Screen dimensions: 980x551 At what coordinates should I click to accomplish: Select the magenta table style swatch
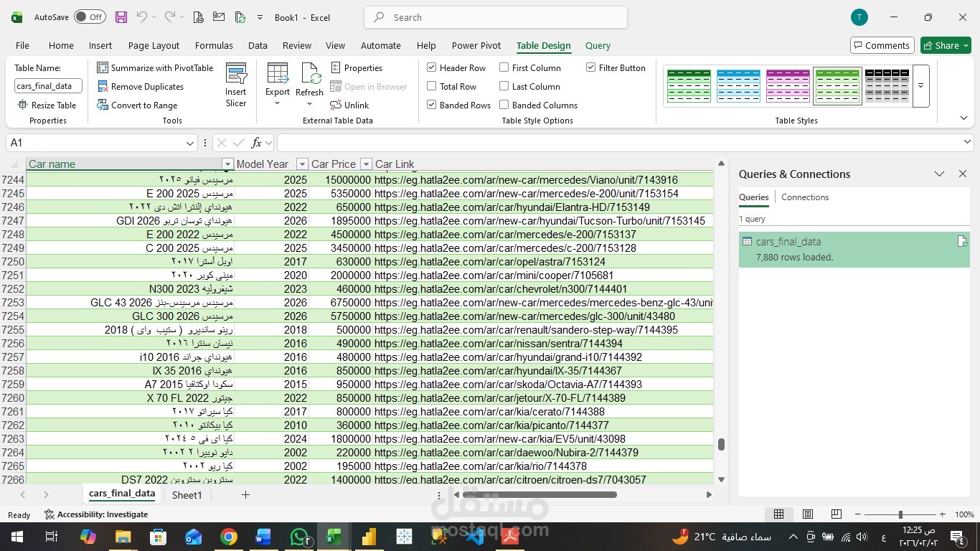pos(788,86)
